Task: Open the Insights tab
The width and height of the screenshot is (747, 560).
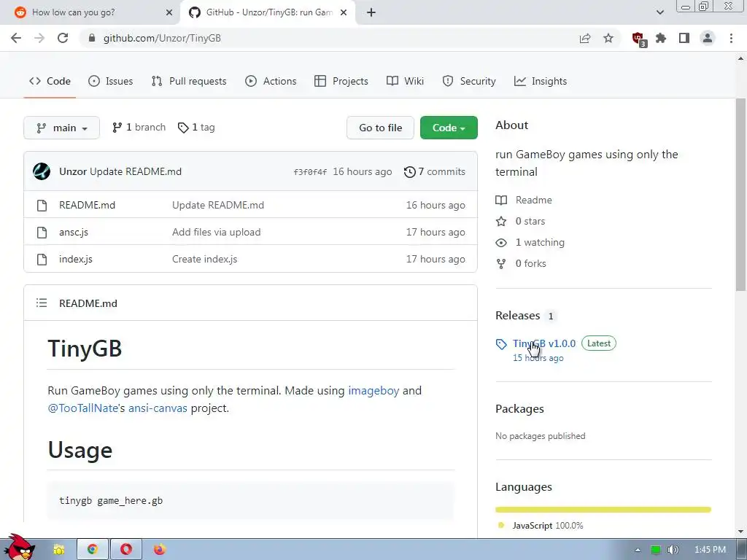Action: 541,81
